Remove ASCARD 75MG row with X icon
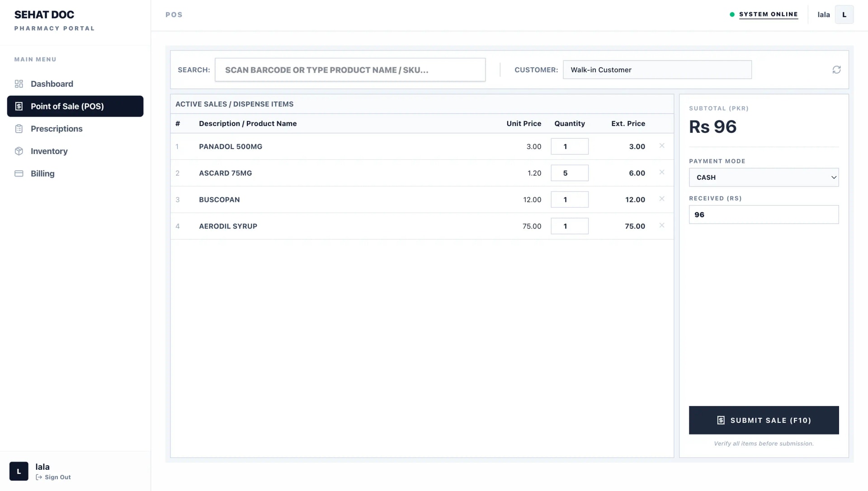868x491 pixels. (x=662, y=173)
